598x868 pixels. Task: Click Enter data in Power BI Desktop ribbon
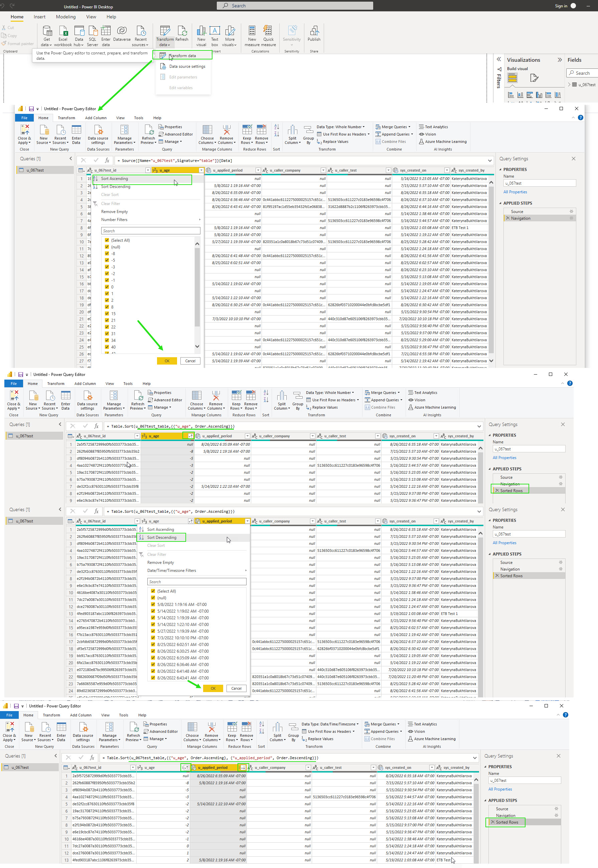click(106, 36)
